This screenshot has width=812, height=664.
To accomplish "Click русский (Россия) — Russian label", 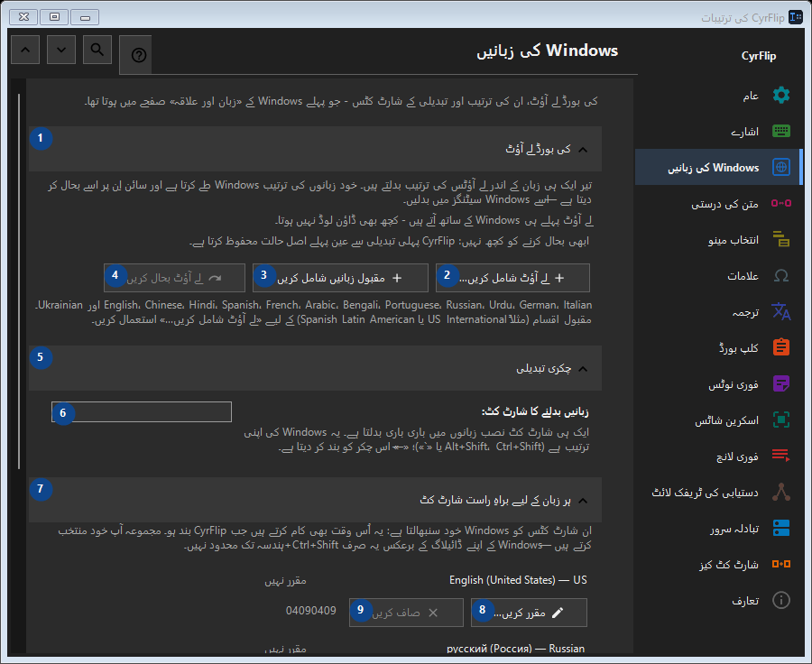I will tap(516, 649).
